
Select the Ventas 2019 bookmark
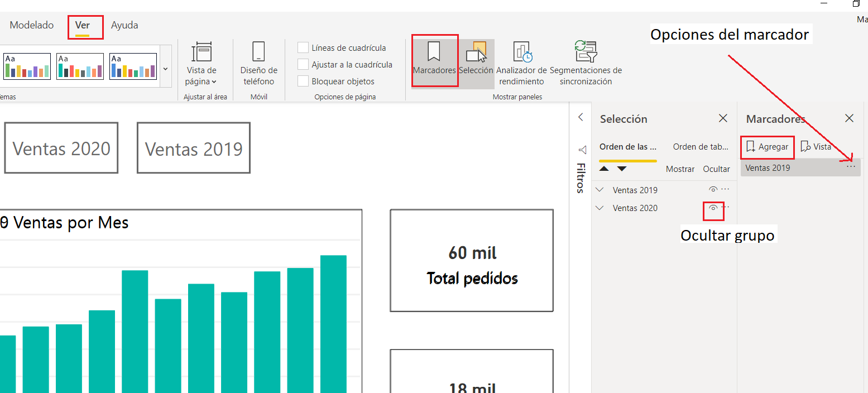[x=800, y=167]
